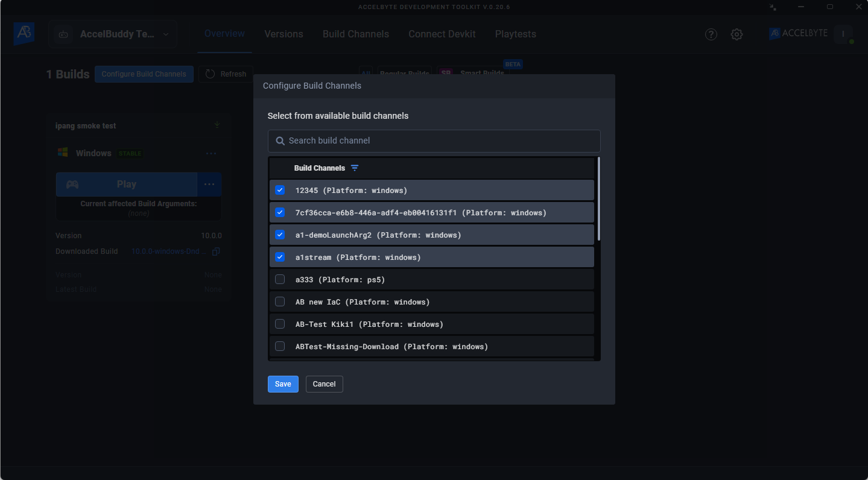Switch to the Overview tab
This screenshot has height=480, width=868.
click(224, 34)
